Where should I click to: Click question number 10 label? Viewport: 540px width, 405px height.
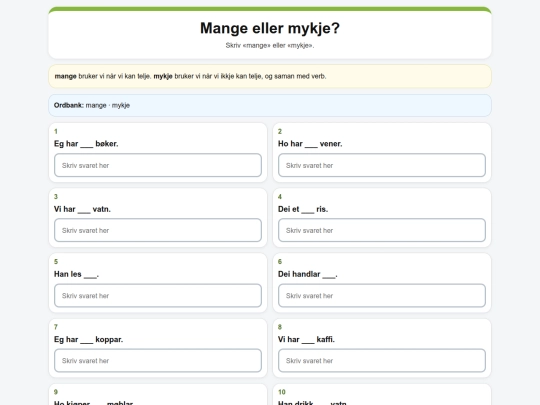[x=282, y=392]
